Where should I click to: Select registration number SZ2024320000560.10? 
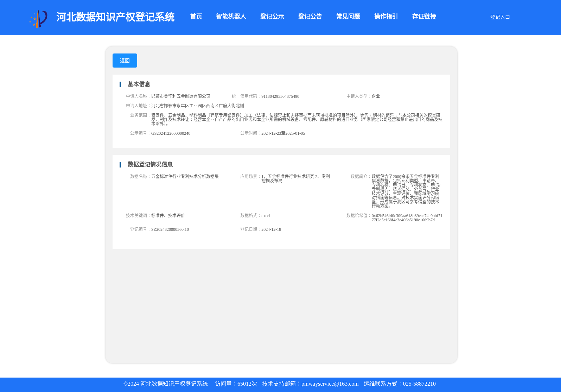click(170, 229)
